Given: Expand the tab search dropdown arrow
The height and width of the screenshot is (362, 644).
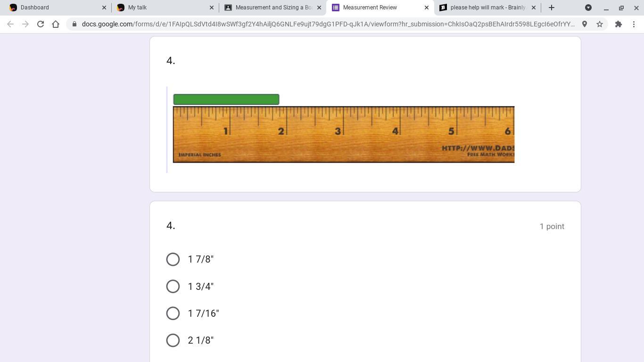Looking at the screenshot, I should (588, 8).
